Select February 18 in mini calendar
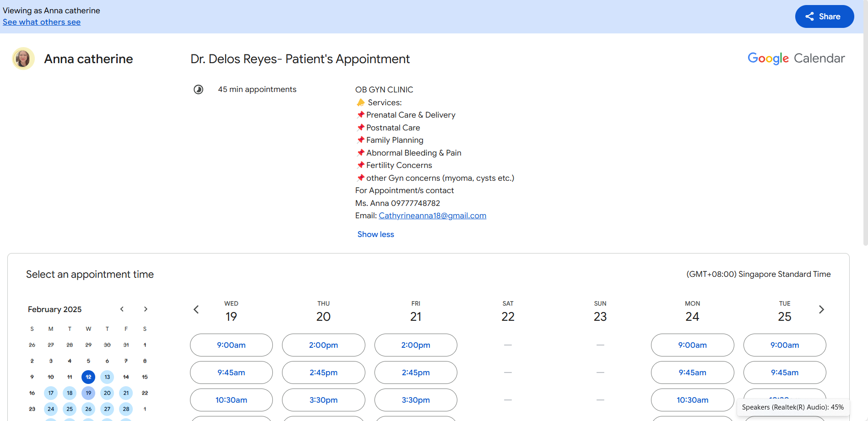Screen dimensions: 868x421 click(70, 393)
